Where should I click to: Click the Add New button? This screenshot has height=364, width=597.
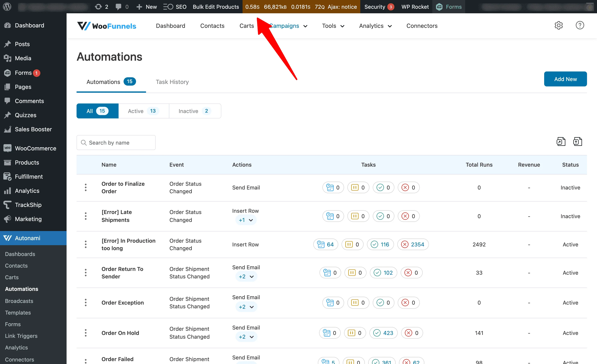(x=565, y=79)
